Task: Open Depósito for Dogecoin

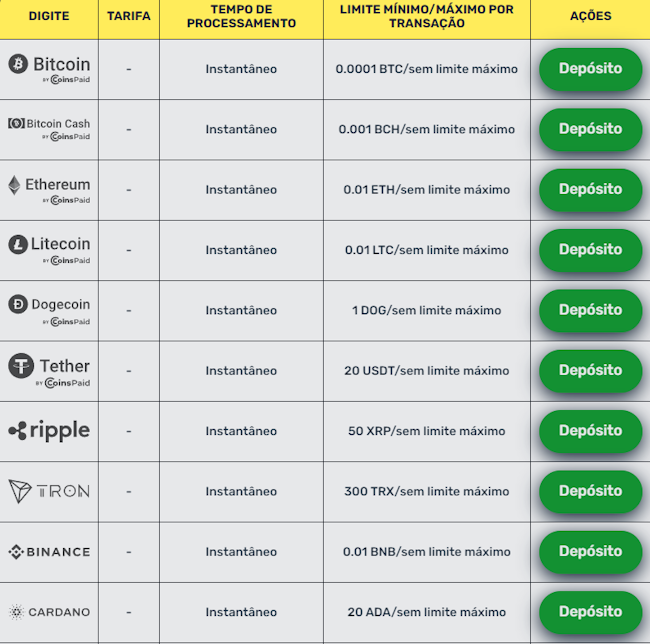Action: pyautogui.click(x=590, y=310)
